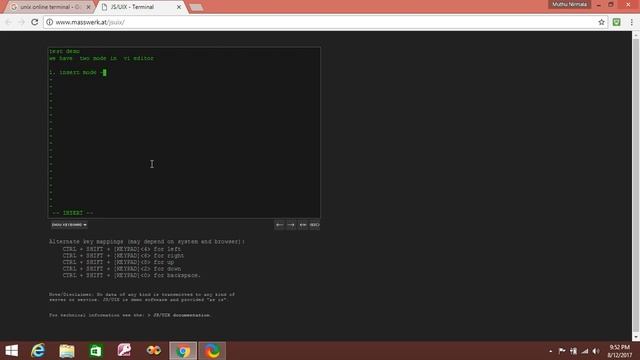Click the right arrow key button

[291, 225]
